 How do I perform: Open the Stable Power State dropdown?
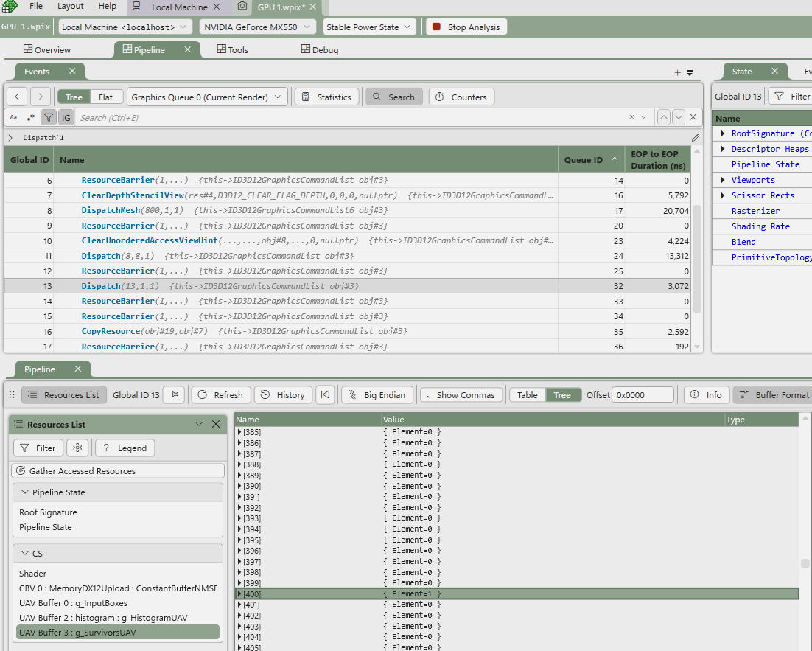point(369,27)
